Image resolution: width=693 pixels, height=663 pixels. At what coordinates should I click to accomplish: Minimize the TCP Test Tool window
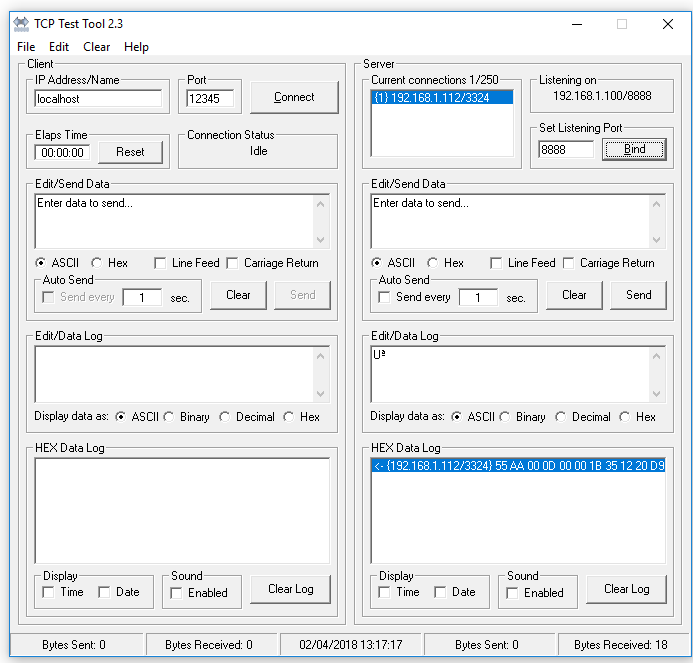click(577, 24)
